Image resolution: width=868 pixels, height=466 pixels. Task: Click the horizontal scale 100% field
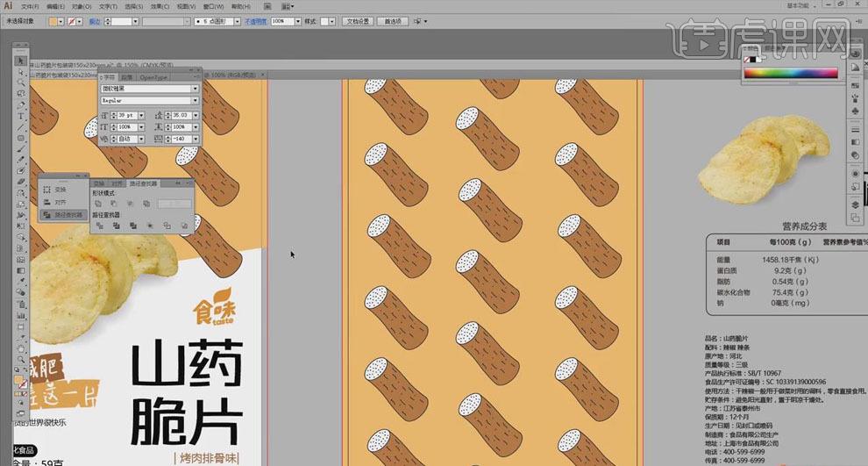(182, 127)
